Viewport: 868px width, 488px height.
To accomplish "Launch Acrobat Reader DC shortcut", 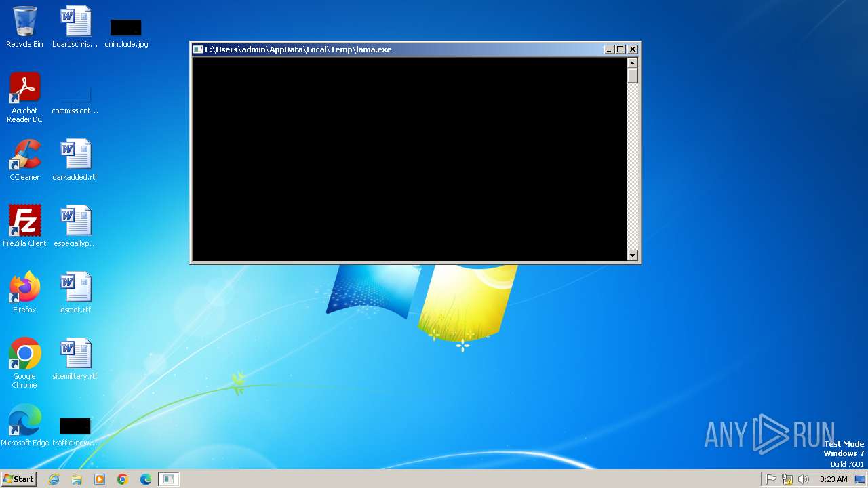I will coord(24,98).
